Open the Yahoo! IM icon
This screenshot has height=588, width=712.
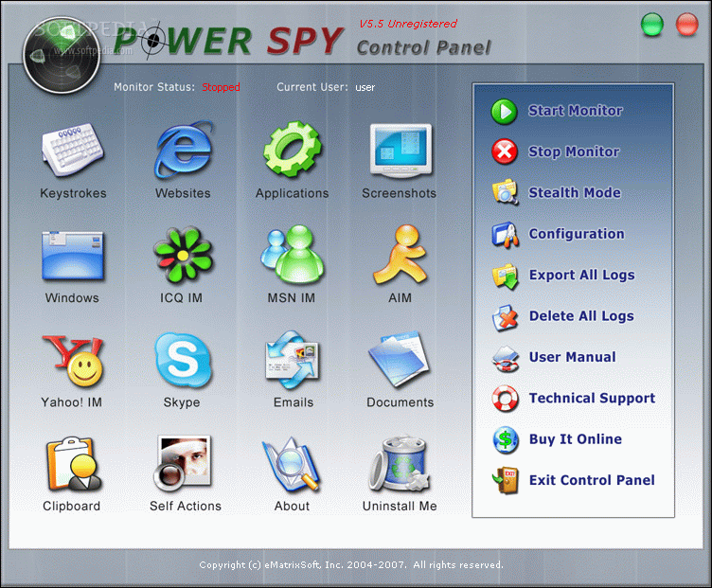coord(73,361)
